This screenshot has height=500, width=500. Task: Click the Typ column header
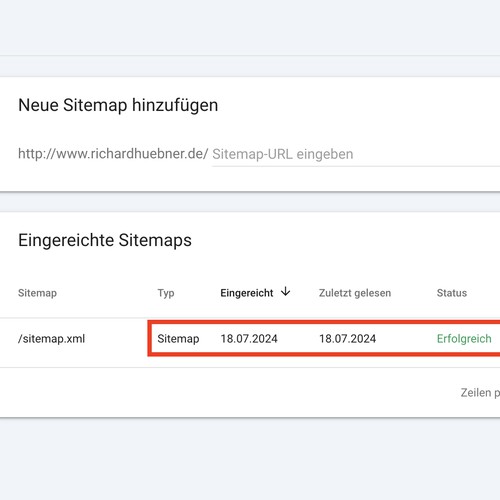tap(166, 293)
